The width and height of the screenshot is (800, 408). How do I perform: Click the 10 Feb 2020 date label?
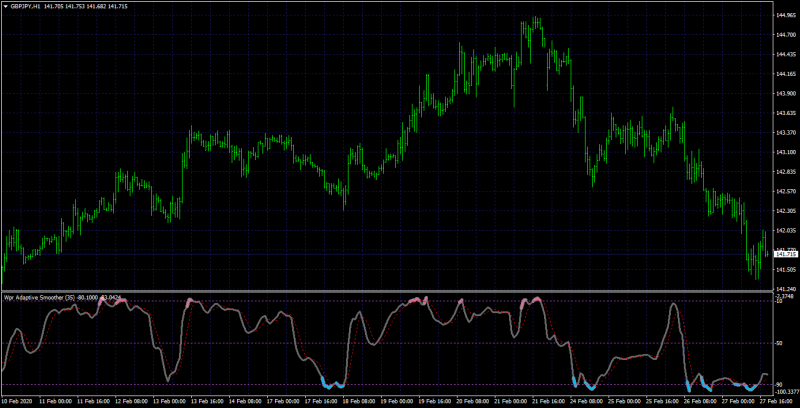pyautogui.click(x=16, y=402)
